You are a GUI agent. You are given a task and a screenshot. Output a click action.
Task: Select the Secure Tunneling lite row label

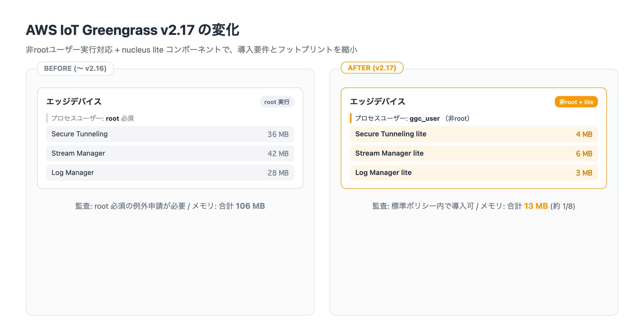pyautogui.click(x=391, y=134)
